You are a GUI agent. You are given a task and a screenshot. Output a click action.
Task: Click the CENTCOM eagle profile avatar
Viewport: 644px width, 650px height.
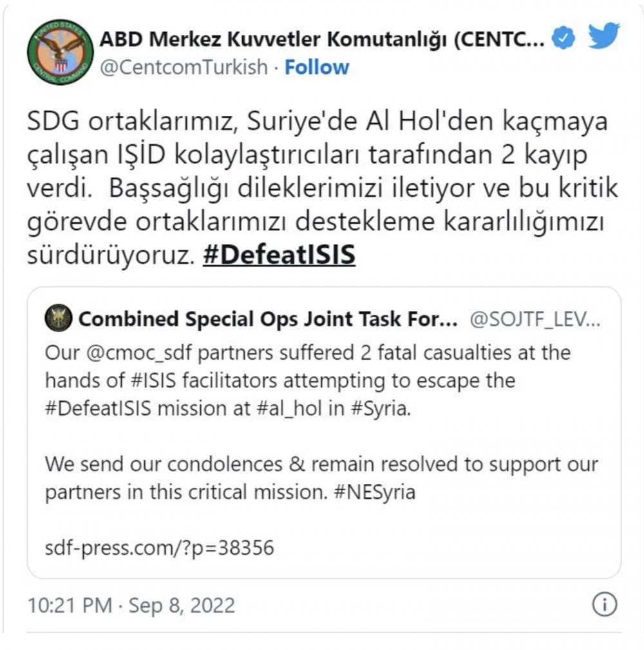coord(60,52)
